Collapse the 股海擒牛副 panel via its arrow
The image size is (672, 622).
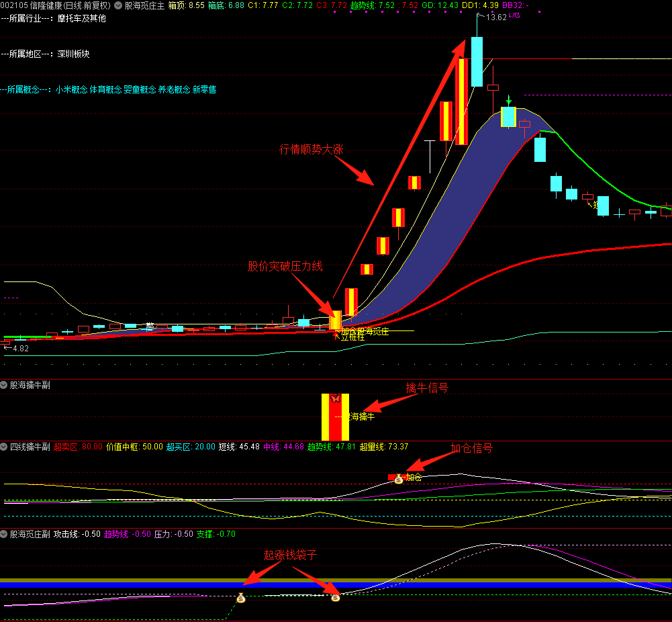(4, 386)
